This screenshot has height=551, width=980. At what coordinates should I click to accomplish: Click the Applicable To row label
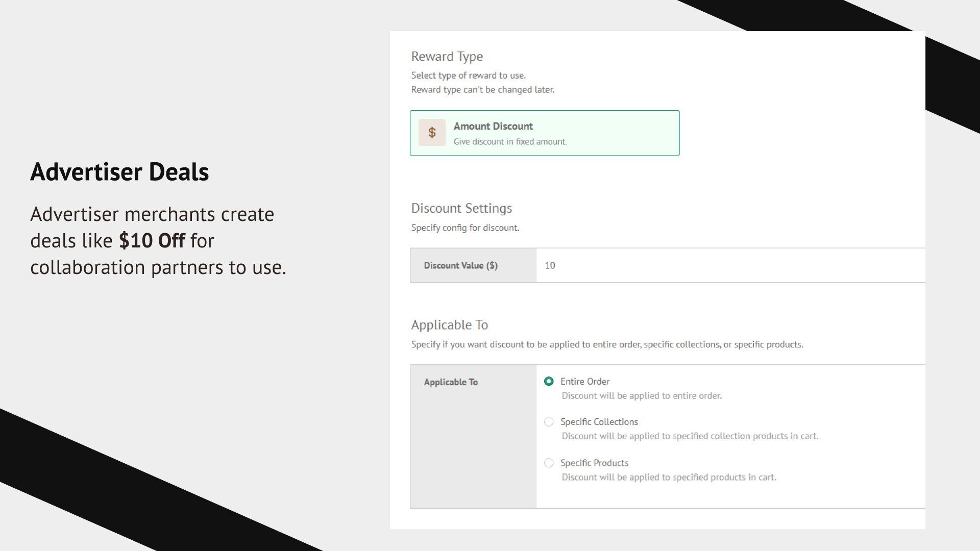(451, 382)
